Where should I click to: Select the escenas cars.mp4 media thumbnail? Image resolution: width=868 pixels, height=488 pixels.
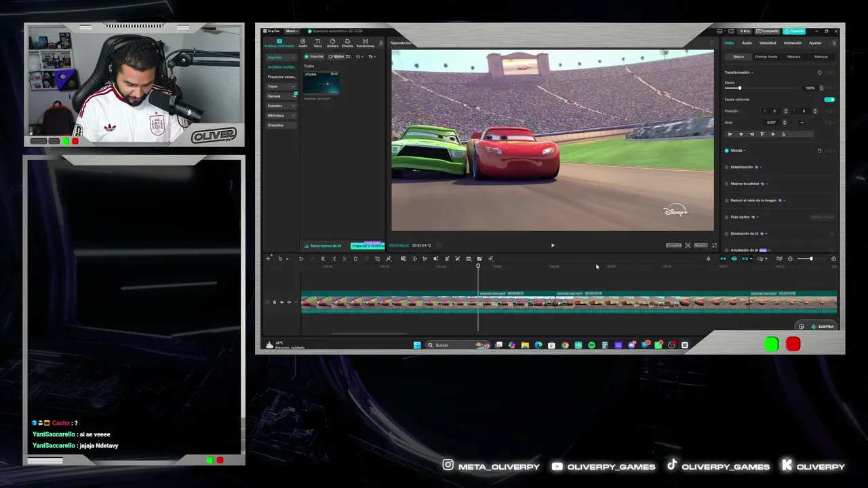(321, 83)
